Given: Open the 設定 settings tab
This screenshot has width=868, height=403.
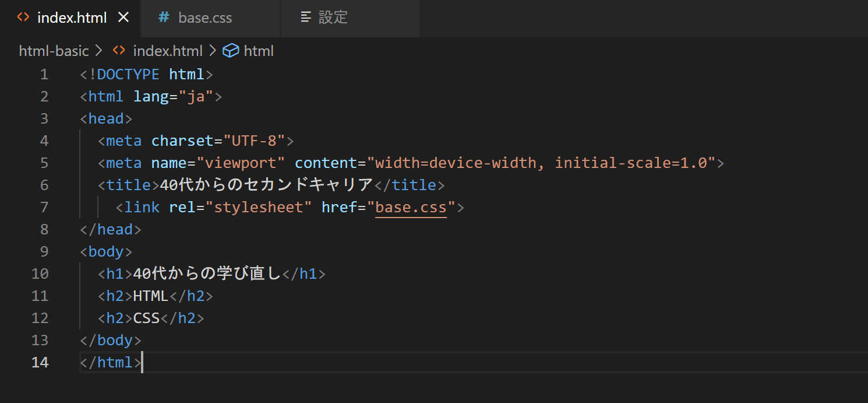Looking at the screenshot, I should (x=334, y=17).
